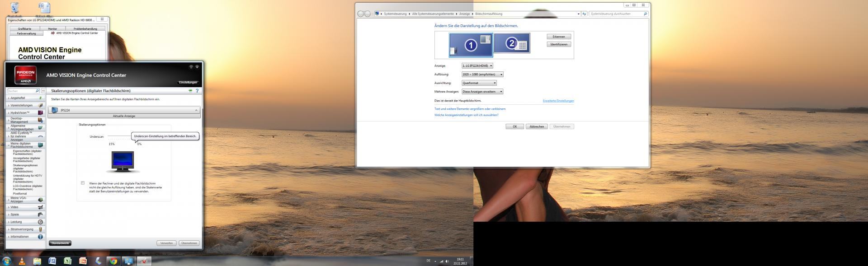
Task: Click the Radeon Graphics AMD logo
Action: [x=26, y=75]
